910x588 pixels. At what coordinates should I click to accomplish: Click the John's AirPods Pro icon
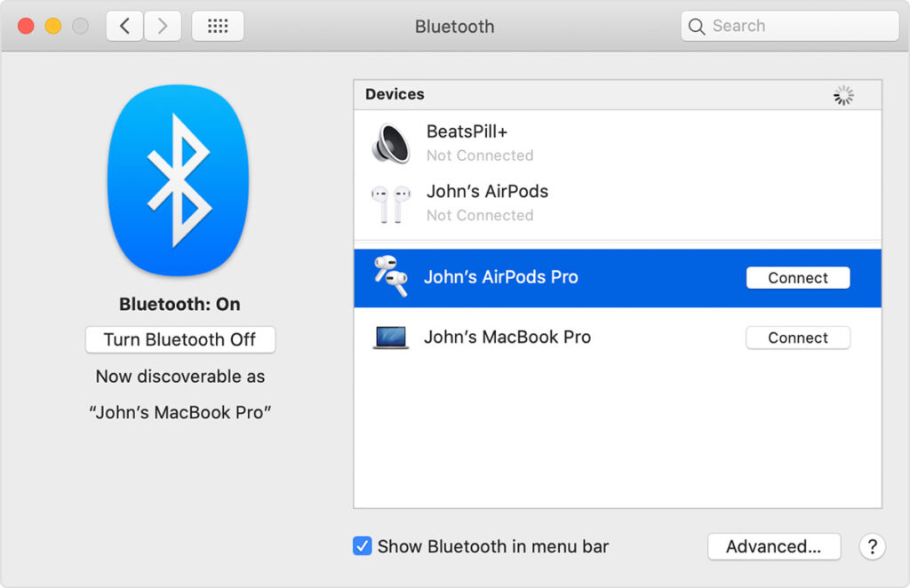pos(388,276)
